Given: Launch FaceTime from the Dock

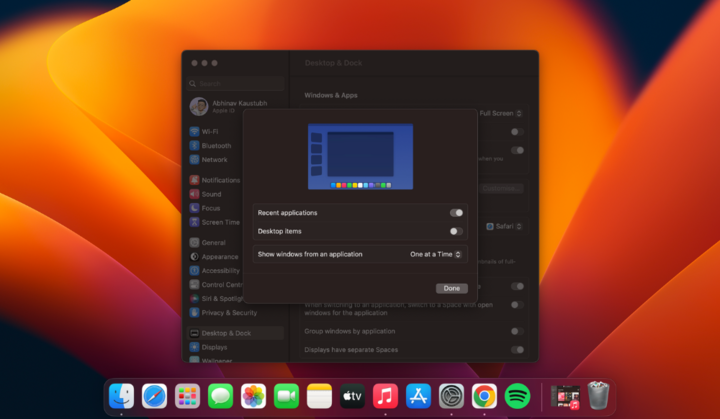Looking at the screenshot, I should pos(287,396).
